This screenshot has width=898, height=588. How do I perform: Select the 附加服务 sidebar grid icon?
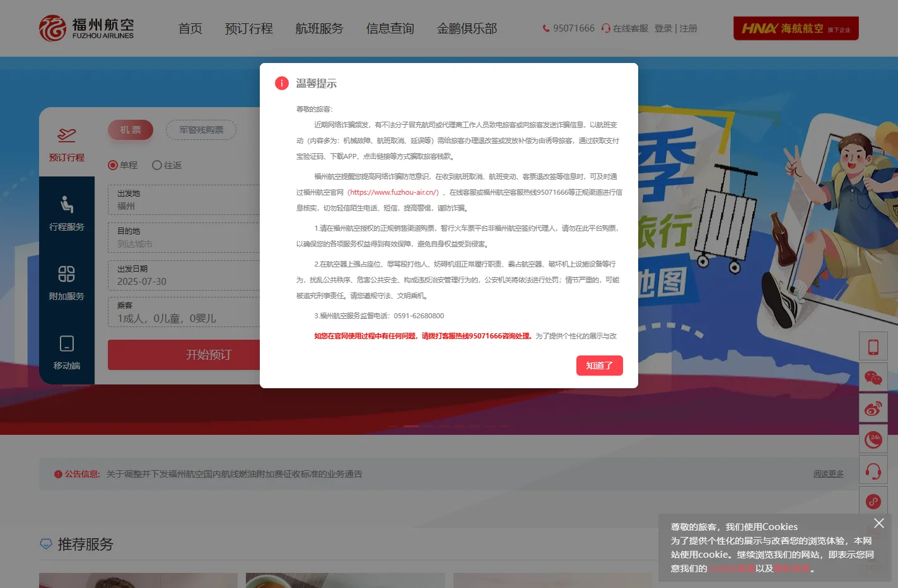pos(67,274)
